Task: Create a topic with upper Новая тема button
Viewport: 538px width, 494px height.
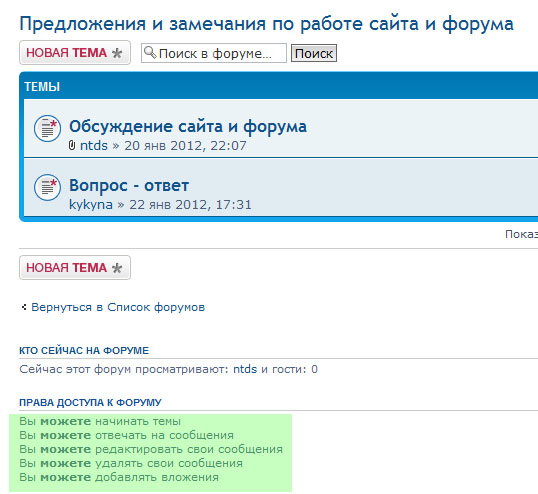Action: coord(75,52)
